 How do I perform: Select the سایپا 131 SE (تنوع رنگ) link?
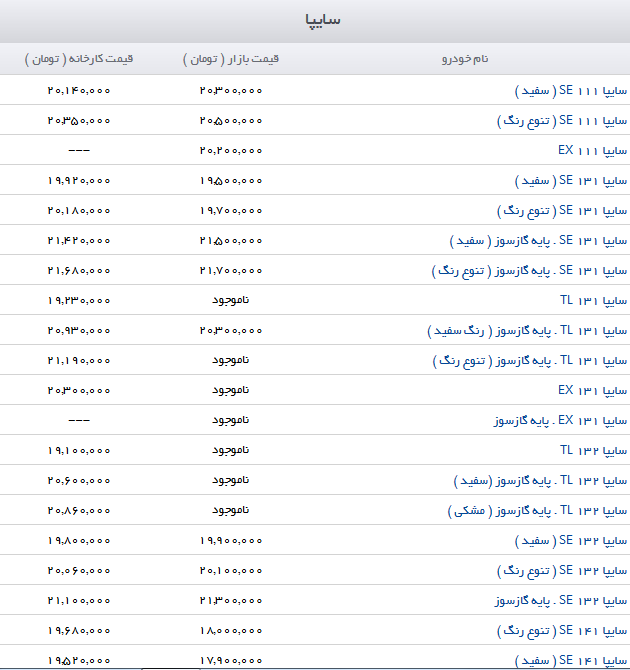[x=562, y=211]
